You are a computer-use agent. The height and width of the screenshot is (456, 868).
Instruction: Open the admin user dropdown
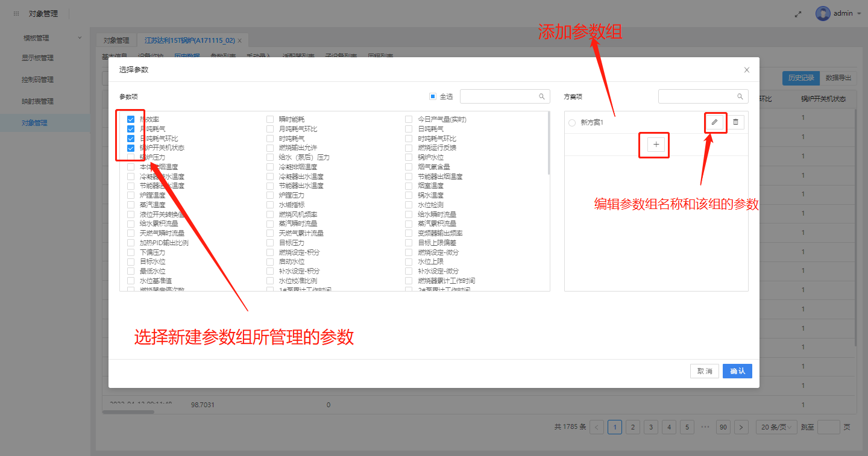[839, 13]
